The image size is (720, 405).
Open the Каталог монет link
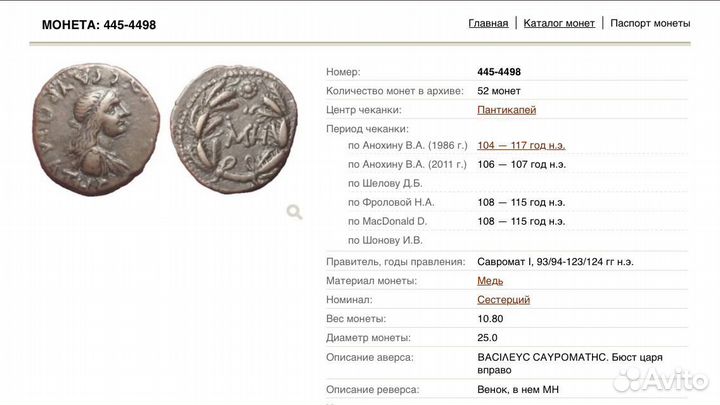tap(559, 23)
